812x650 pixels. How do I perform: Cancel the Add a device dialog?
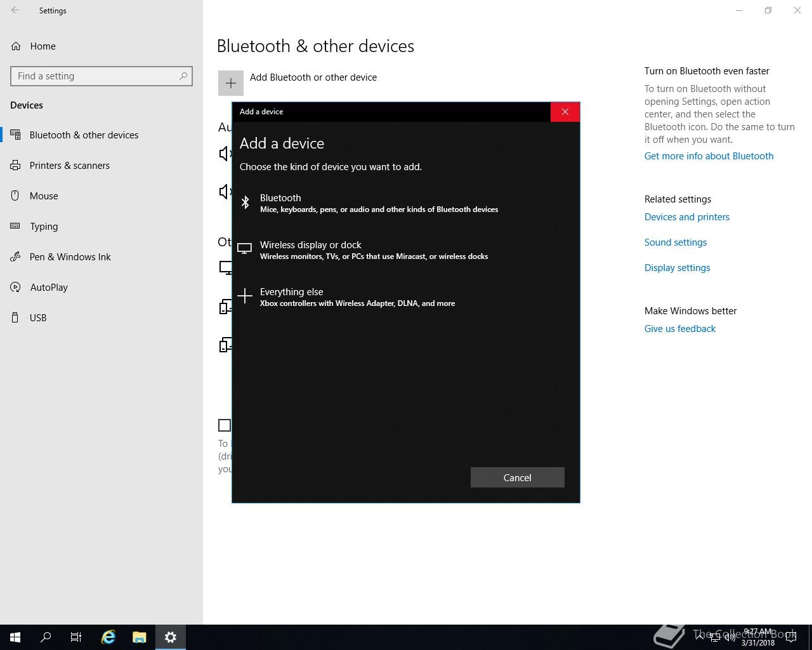[518, 477]
